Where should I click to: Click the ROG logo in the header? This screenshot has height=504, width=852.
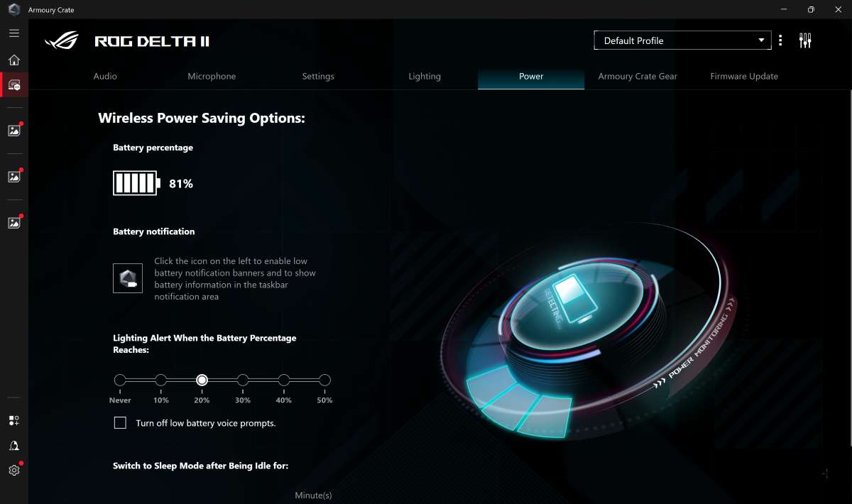62,40
